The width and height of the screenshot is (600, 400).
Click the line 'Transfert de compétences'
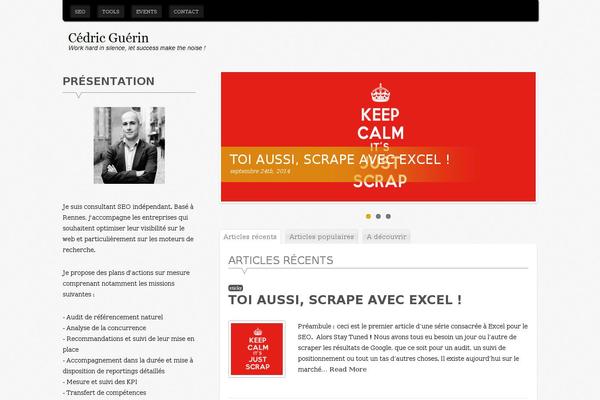click(104, 392)
